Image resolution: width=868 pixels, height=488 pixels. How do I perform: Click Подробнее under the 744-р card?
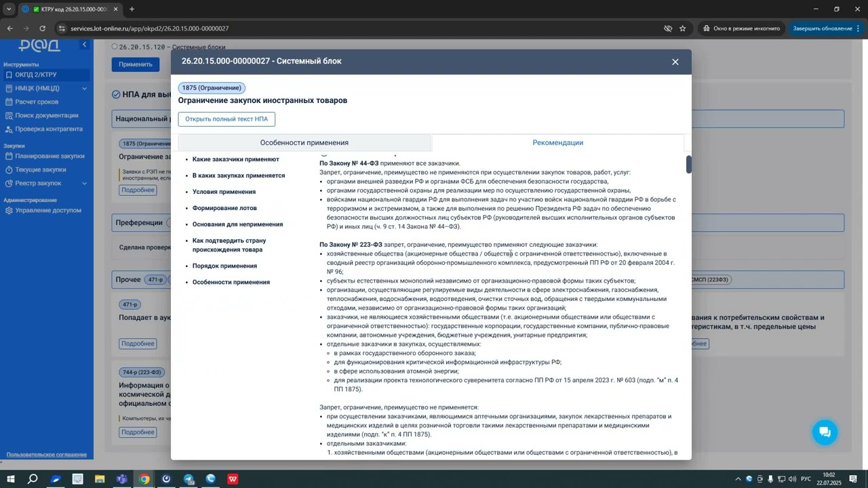coord(138,432)
